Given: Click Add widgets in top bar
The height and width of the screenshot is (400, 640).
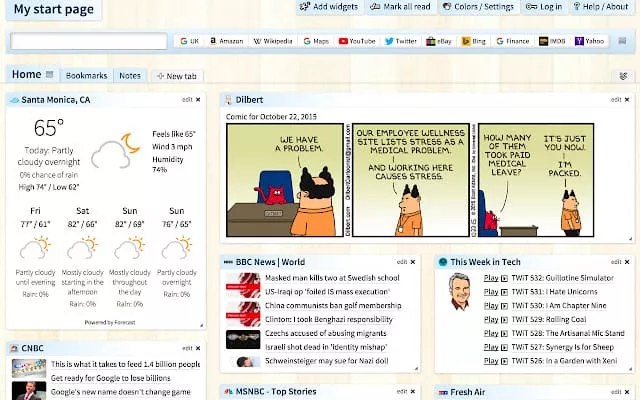Looking at the screenshot, I should pos(328,7).
